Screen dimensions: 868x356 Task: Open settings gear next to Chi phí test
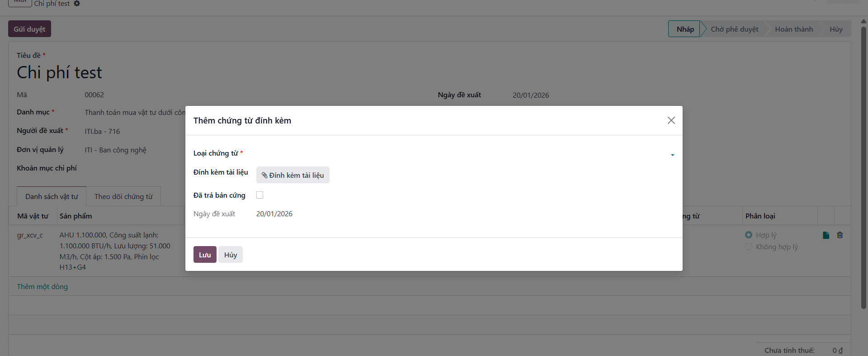[x=77, y=4]
